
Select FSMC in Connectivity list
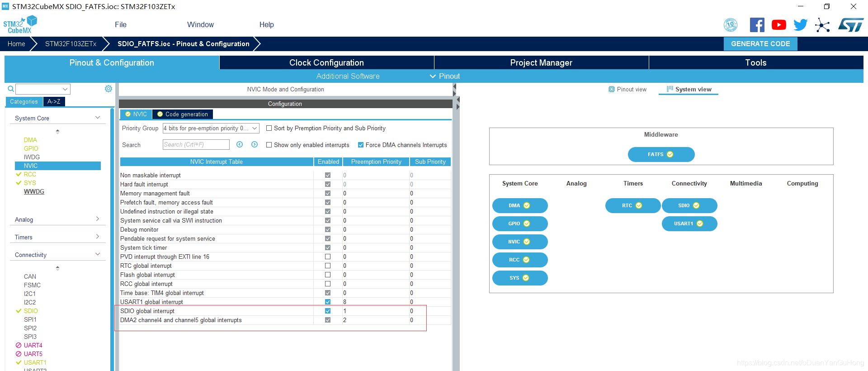tap(32, 285)
